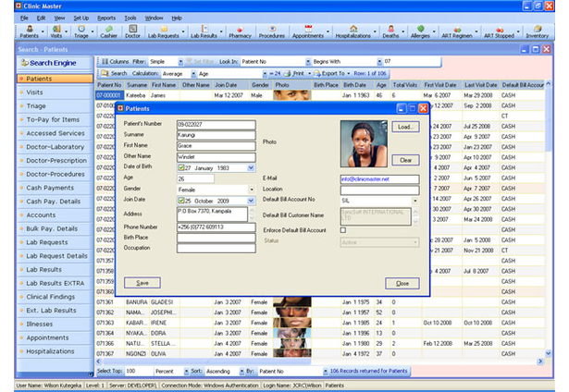Open the Hospitalizations toolbar icon
569x392 pixels.
click(x=353, y=32)
